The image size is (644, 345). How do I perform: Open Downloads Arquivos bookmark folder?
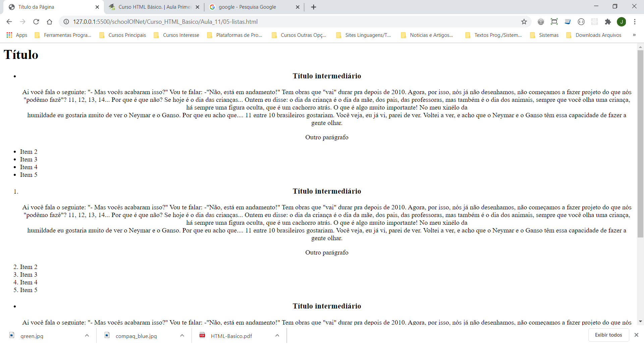point(594,35)
